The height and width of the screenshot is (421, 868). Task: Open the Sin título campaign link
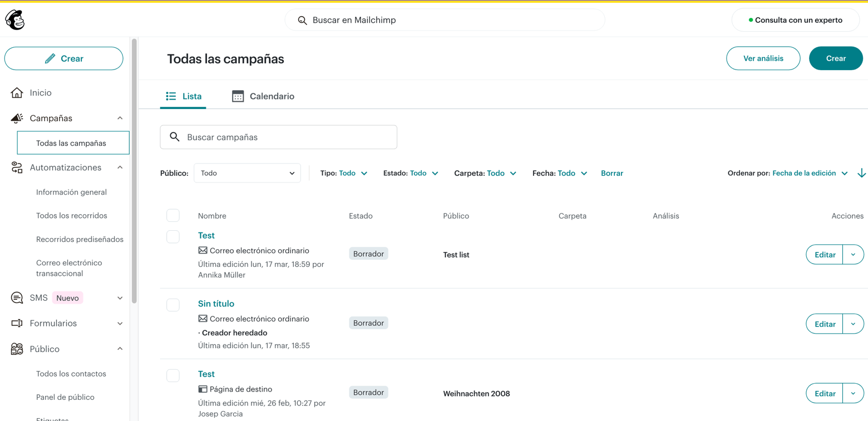(216, 304)
